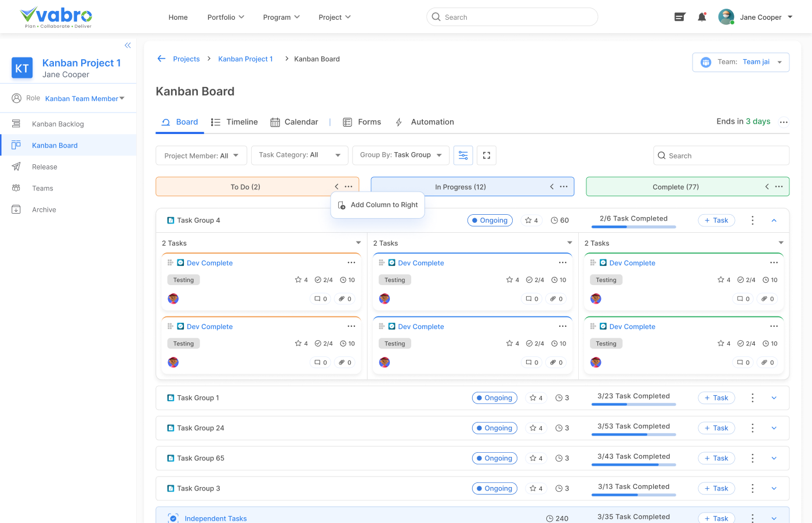Image resolution: width=812 pixels, height=523 pixels.
Task: Expand Task Group 3
Action: (x=774, y=489)
